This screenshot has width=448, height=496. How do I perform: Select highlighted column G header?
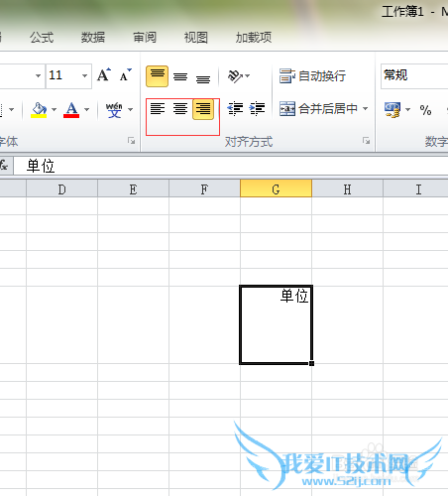pyautogui.click(x=276, y=188)
